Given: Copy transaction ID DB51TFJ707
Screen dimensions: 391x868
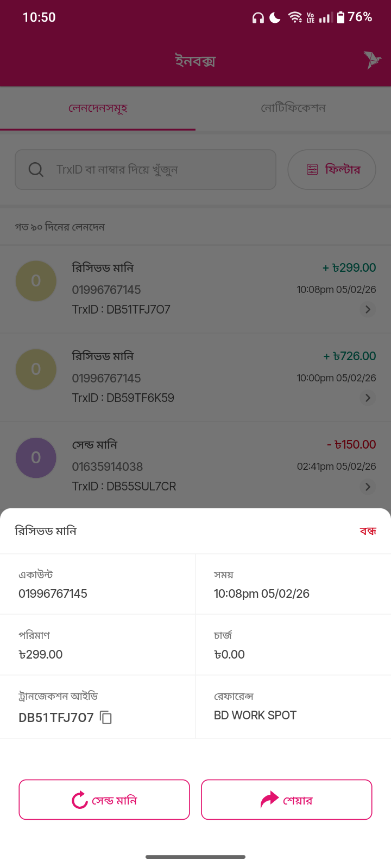Looking at the screenshot, I should [x=106, y=718].
